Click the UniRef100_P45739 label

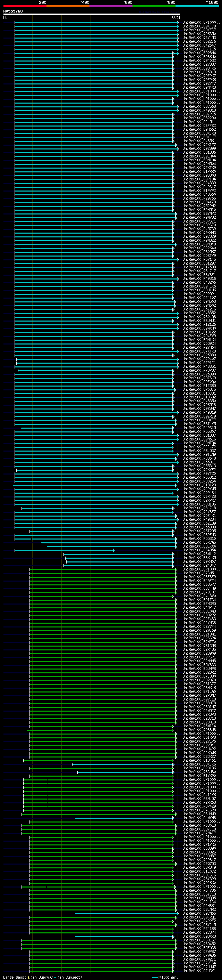pyautogui.click(x=199, y=229)
